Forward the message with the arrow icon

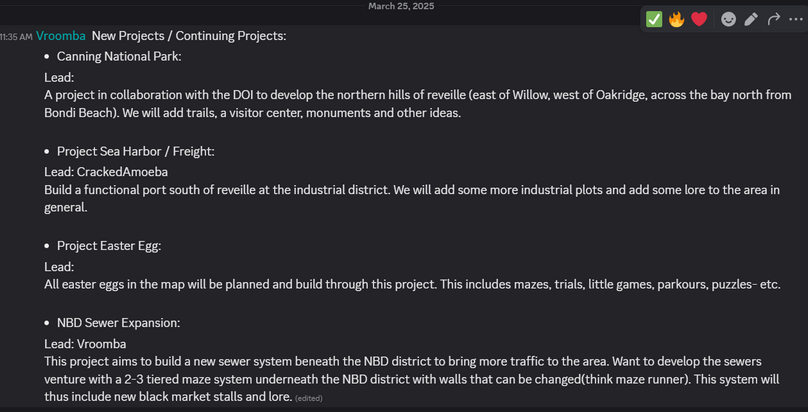click(x=773, y=20)
